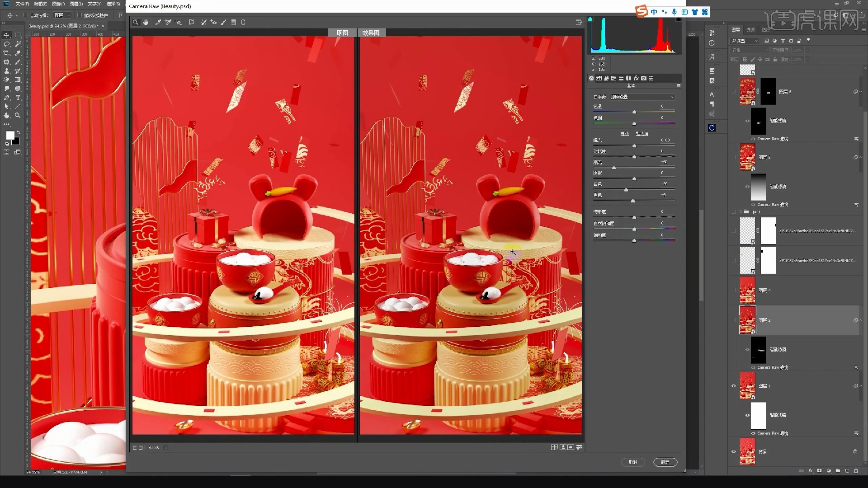The image size is (868, 488).
Task: Switch to the Channels (通道) tab
Action: (750, 30)
